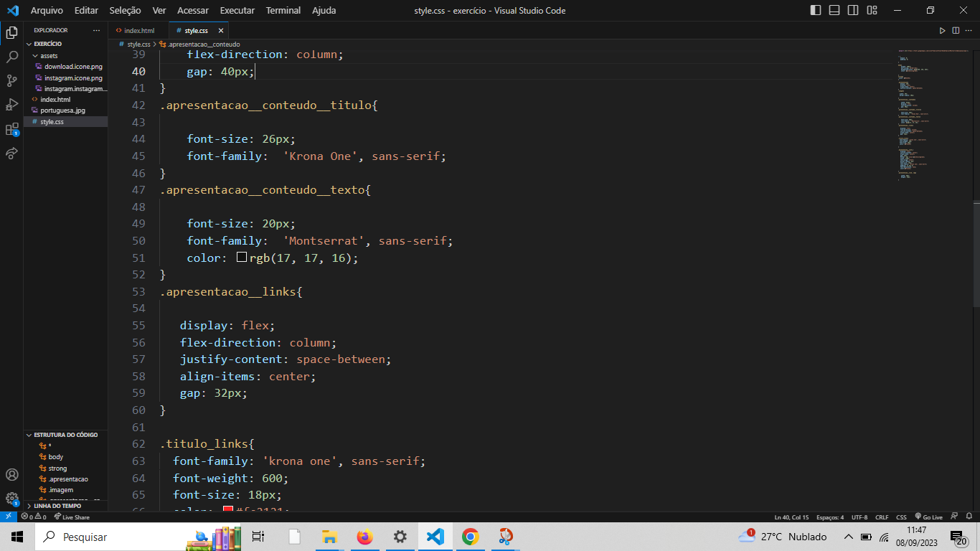980x551 pixels.
Task: Click Live Share in status bar
Action: click(72, 517)
